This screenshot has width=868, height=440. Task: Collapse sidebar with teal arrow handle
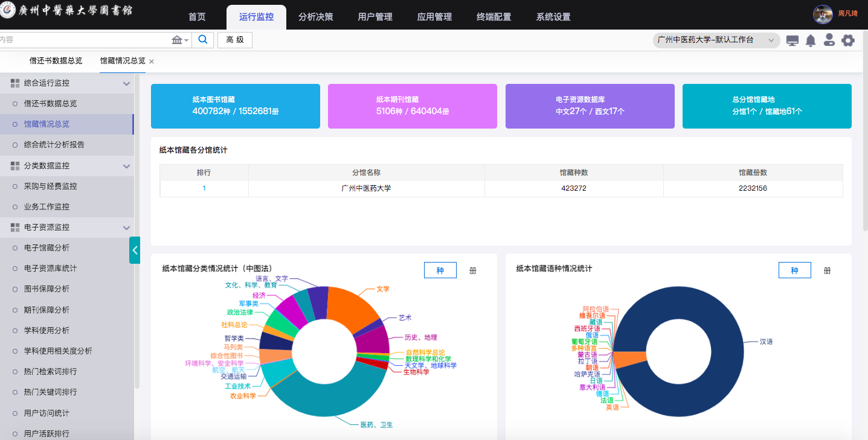click(135, 250)
